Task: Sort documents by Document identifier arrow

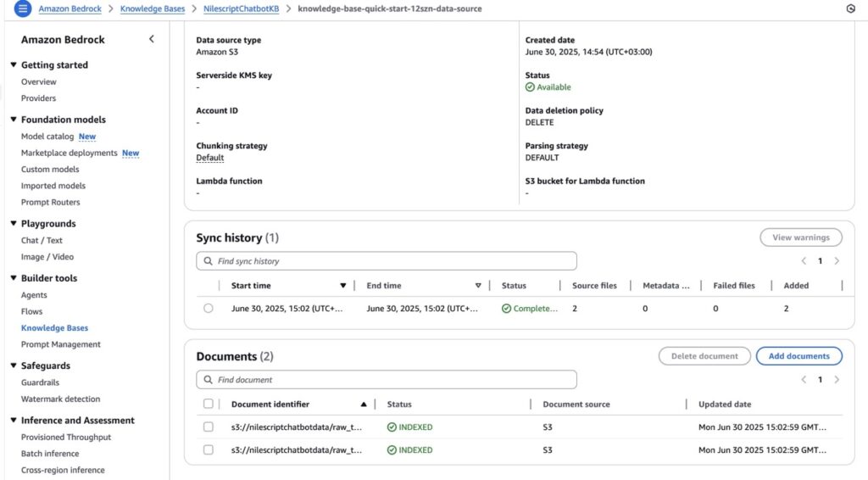Action: tap(364, 405)
